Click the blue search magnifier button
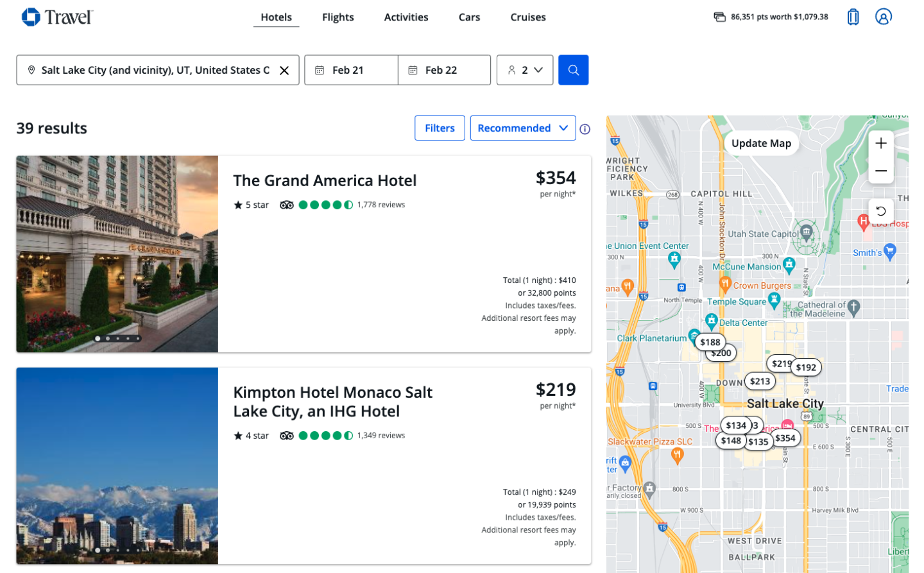 [x=573, y=70]
